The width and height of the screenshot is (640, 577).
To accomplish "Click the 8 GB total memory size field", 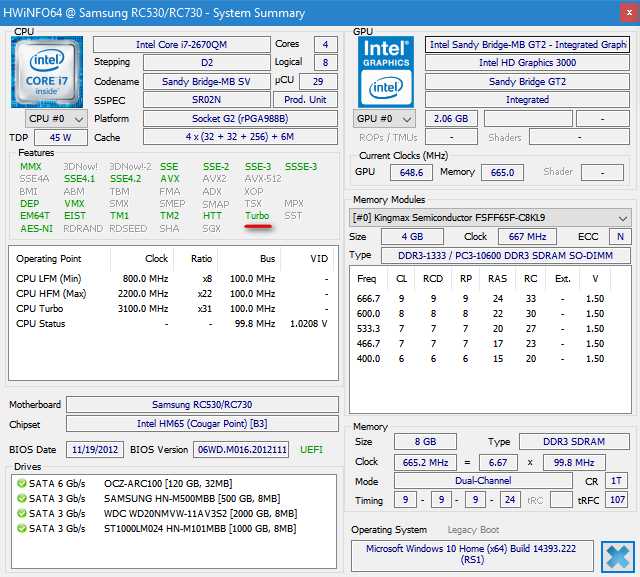I will pos(425,442).
